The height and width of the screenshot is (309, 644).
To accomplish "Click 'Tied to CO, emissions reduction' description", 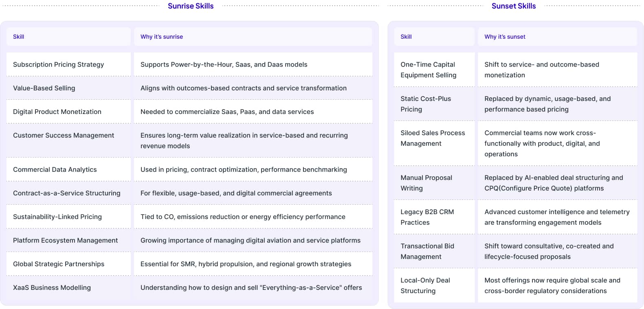I will coord(243,217).
